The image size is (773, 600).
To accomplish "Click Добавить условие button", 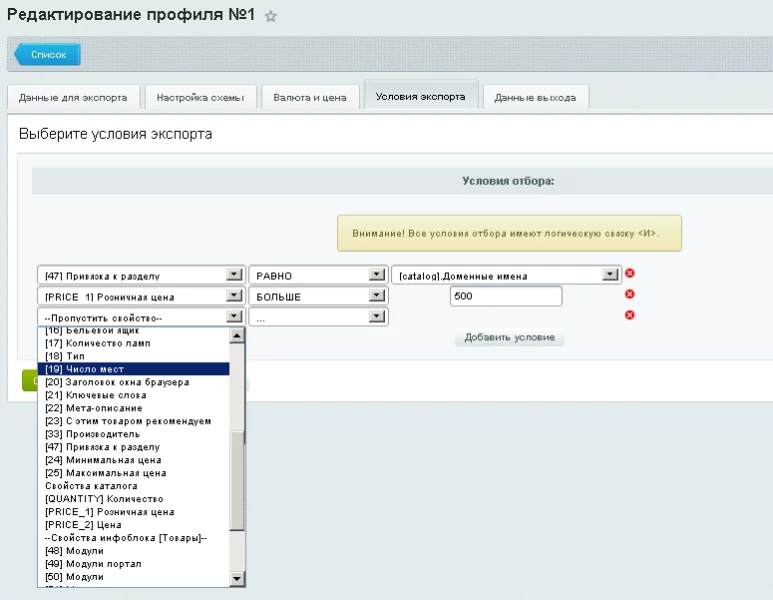I will point(510,338).
